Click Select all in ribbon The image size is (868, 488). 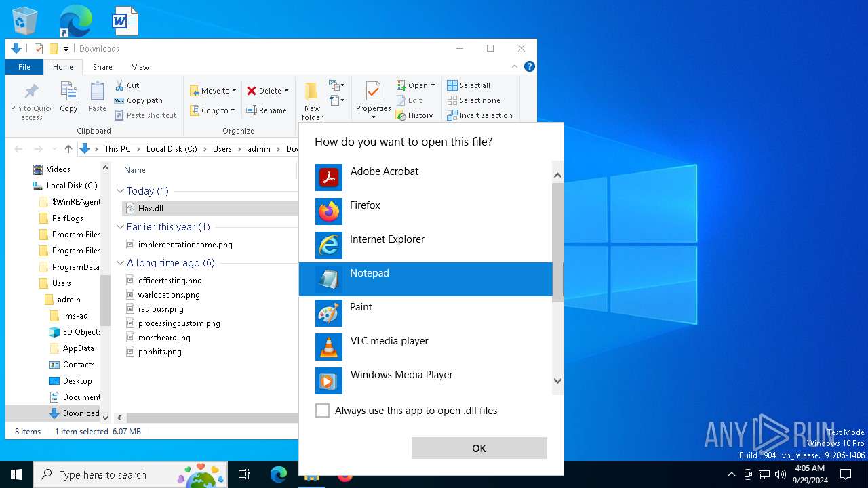[x=469, y=85]
